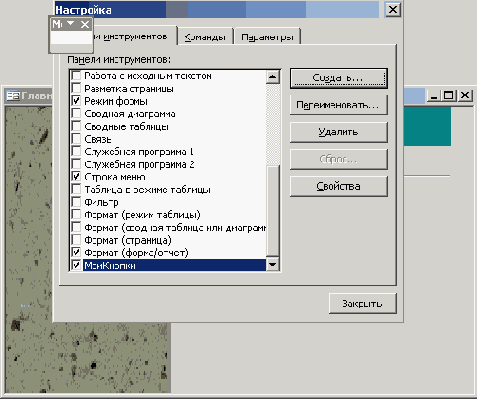Select Фильтр list entry text
477x399 pixels.
tap(101, 202)
